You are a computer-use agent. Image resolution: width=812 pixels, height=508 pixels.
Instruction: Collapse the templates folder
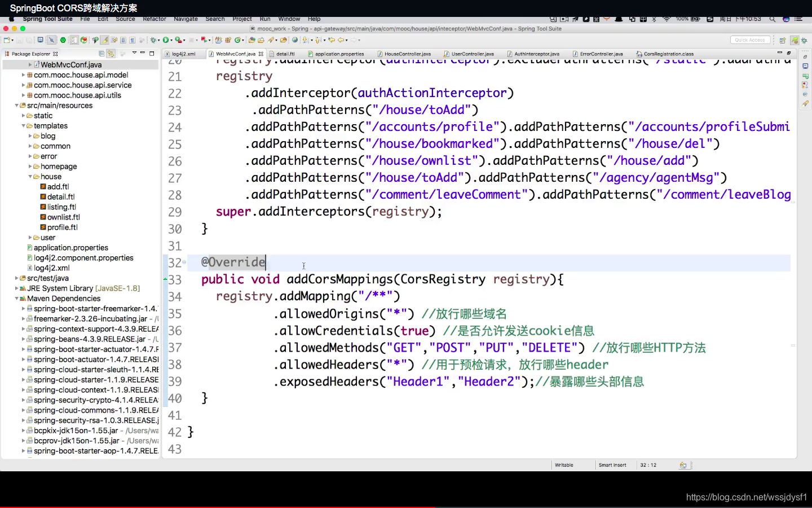(x=24, y=126)
